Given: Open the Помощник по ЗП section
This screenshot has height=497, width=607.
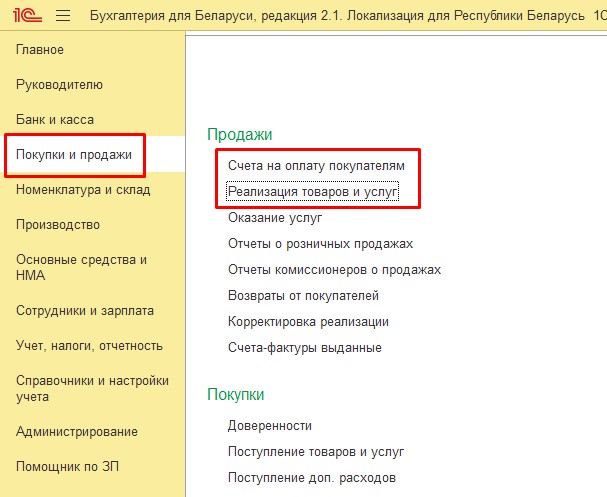Looking at the screenshot, I should [67, 466].
